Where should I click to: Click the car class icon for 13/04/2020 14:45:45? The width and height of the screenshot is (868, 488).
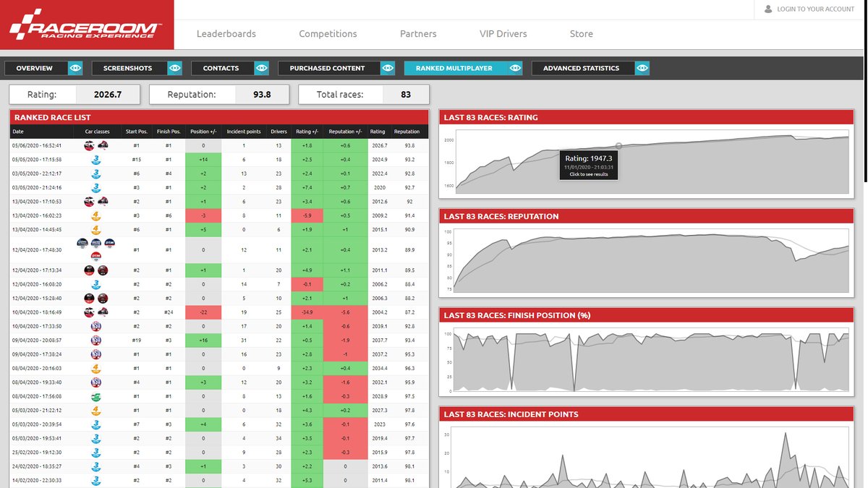[96, 230]
